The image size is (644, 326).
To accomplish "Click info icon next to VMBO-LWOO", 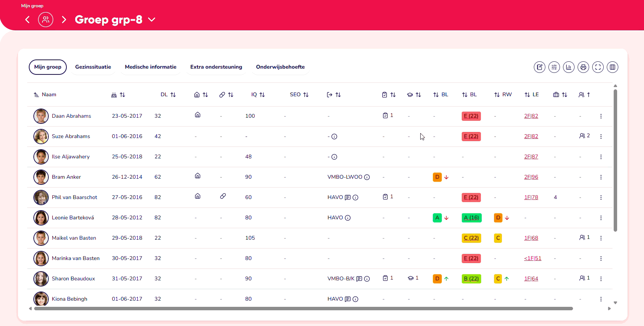I will click(367, 177).
